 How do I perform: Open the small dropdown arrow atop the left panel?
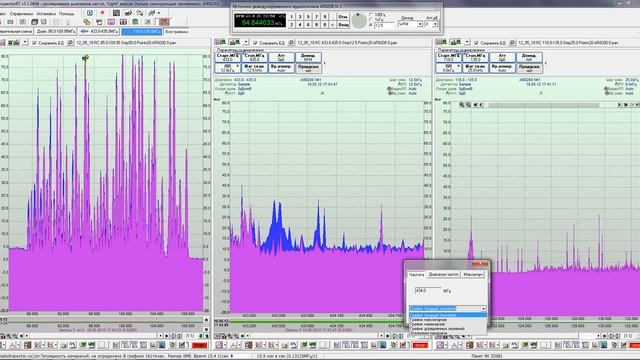click(x=25, y=42)
